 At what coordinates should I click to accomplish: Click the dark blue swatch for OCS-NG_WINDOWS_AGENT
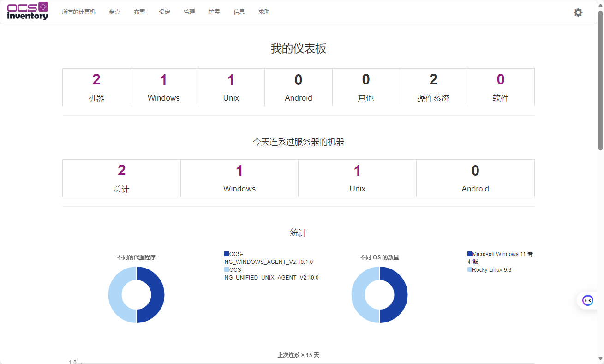(x=227, y=254)
